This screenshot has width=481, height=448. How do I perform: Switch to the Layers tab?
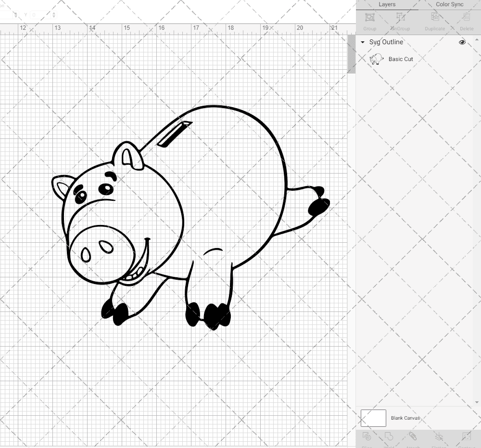tap(387, 4)
